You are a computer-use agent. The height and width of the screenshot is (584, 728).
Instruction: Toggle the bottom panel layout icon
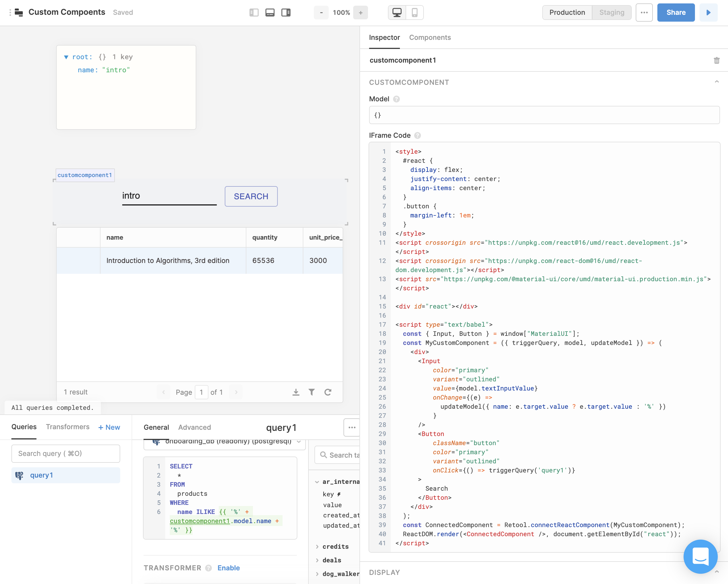[270, 13]
